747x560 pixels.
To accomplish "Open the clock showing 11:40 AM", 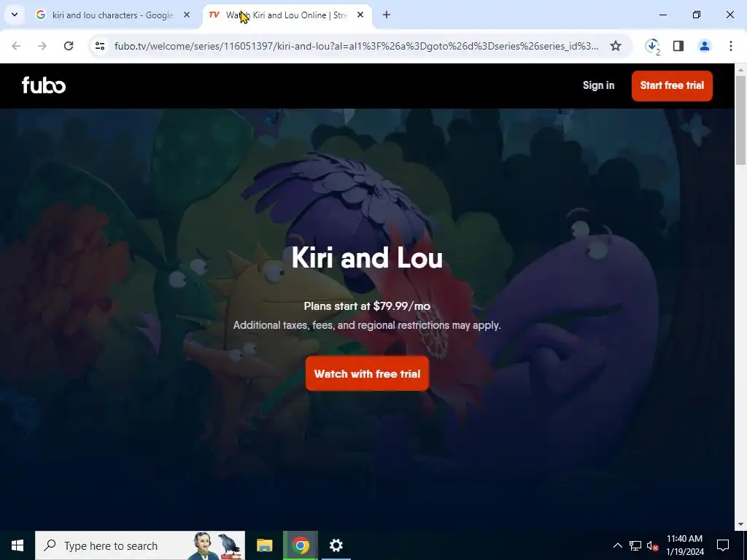I will [684, 545].
